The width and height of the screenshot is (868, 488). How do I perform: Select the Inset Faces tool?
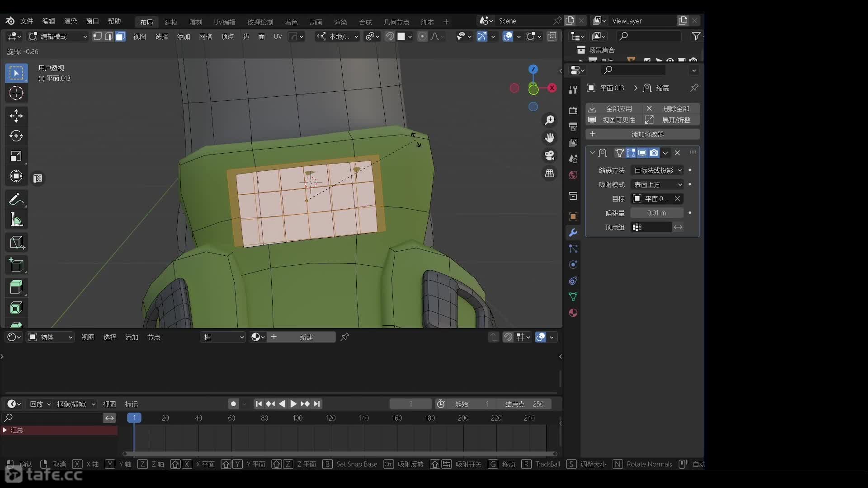click(16, 308)
